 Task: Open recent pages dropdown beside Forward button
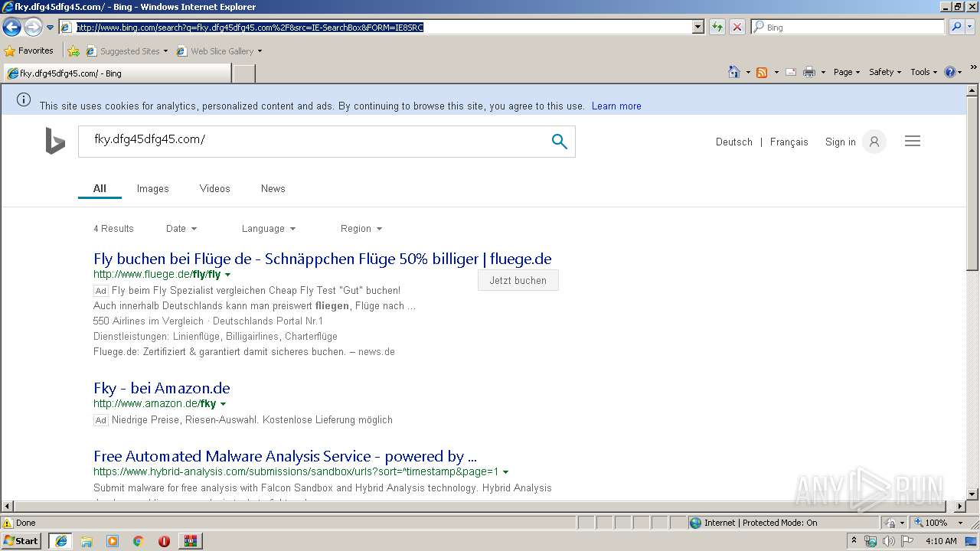coord(50,28)
